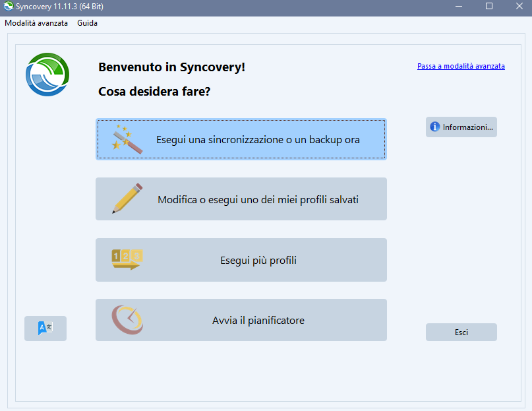Close the Syncovery window

coord(519,6)
